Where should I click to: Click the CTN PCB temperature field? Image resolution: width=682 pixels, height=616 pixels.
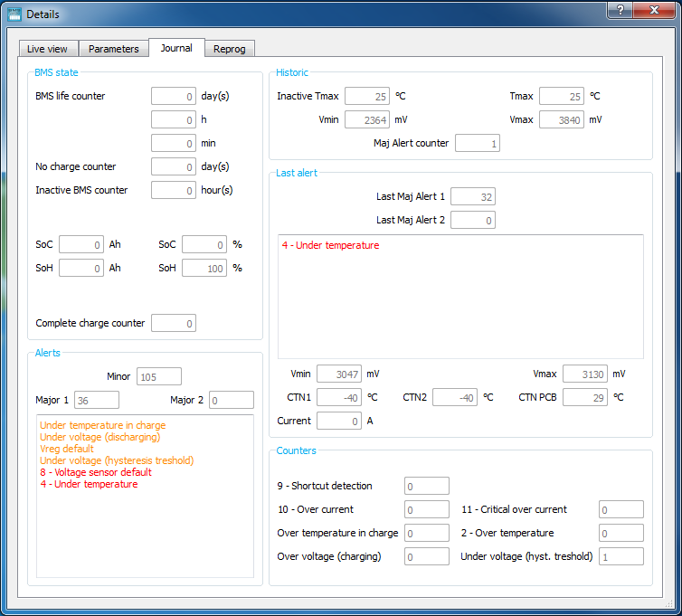click(x=585, y=397)
